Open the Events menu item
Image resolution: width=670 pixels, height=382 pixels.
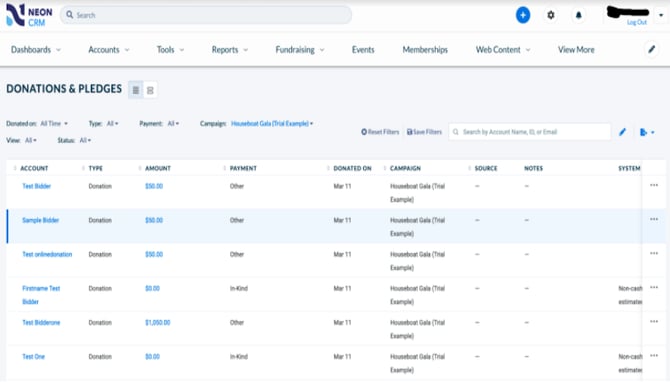pyautogui.click(x=363, y=50)
